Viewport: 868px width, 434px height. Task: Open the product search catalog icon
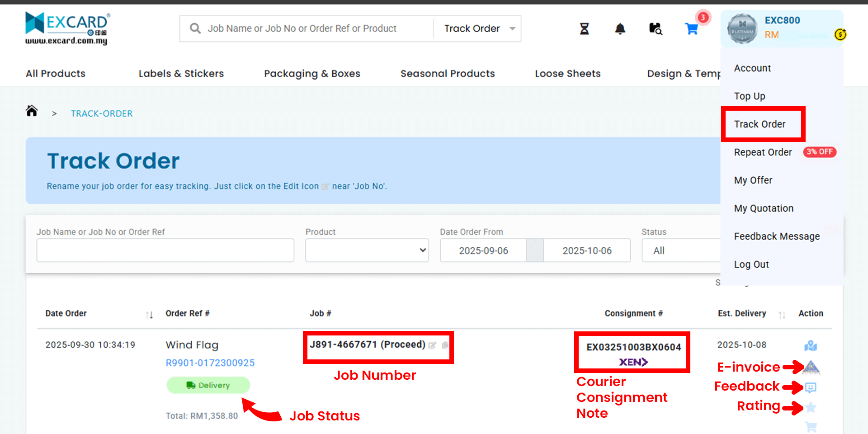click(x=655, y=28)
